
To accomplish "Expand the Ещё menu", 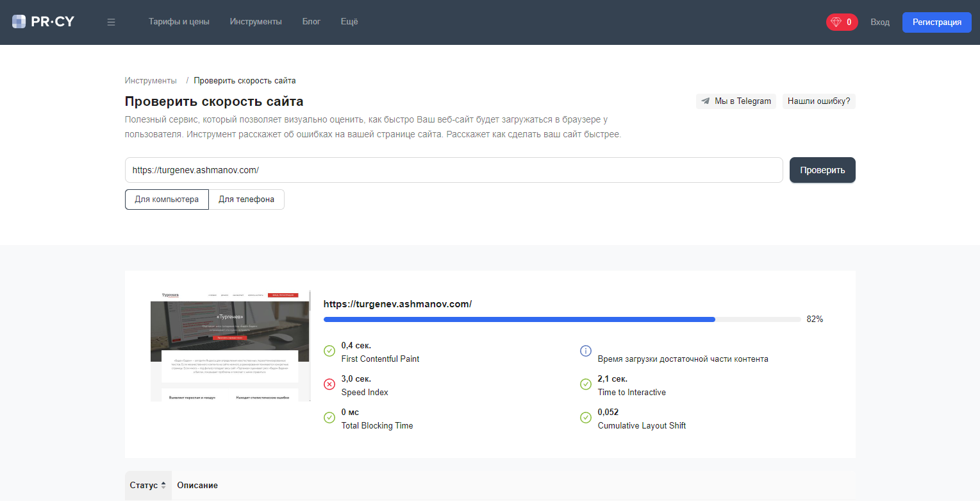I will coord(349,22).
